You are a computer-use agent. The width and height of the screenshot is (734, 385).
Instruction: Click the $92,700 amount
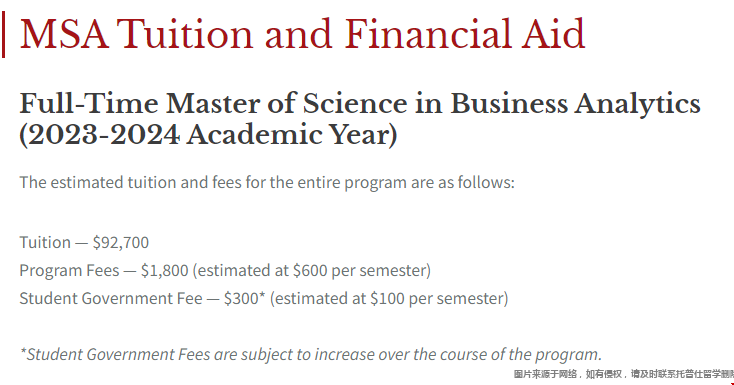coord(121,243)
